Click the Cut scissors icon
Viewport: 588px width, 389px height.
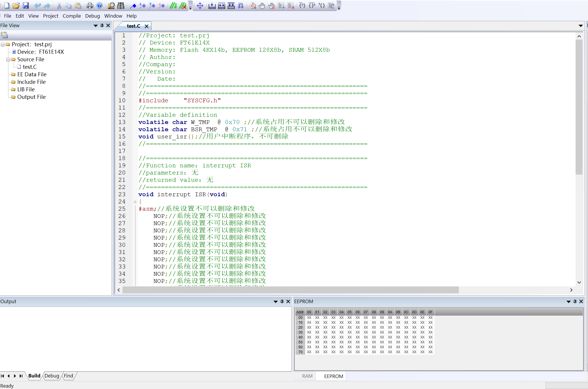[59, 5]
